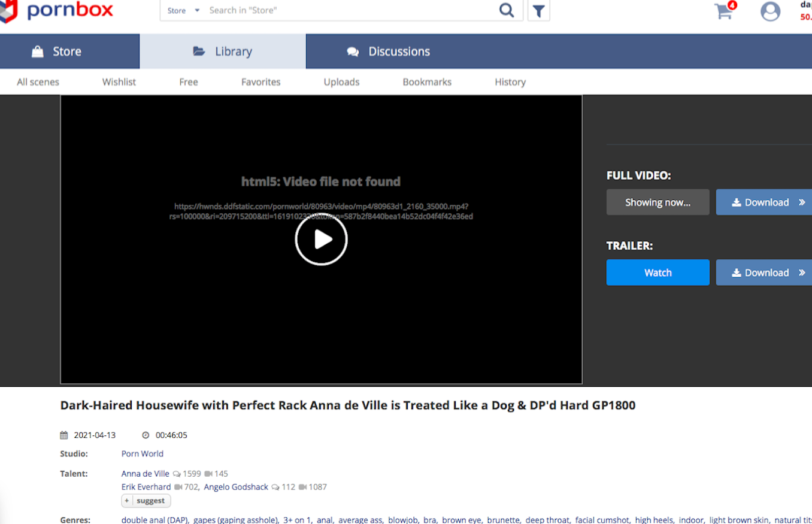
Task: Click the user account avatar icon
Action: (770, 11)
